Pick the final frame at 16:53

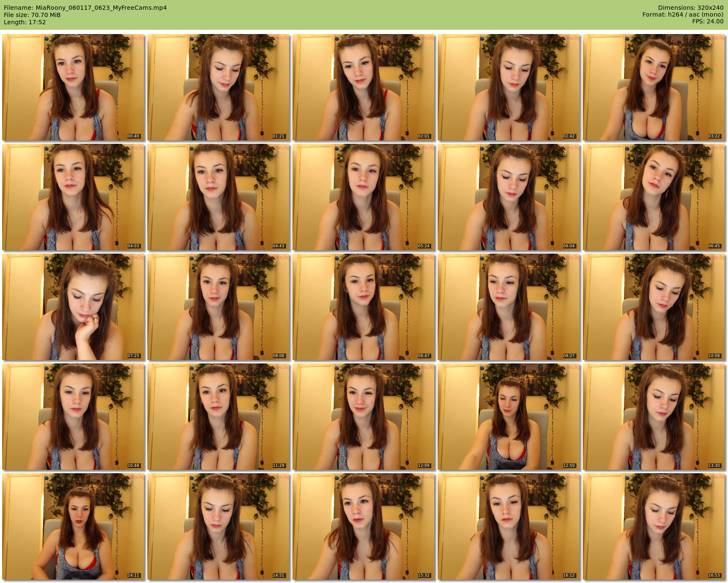654,526
